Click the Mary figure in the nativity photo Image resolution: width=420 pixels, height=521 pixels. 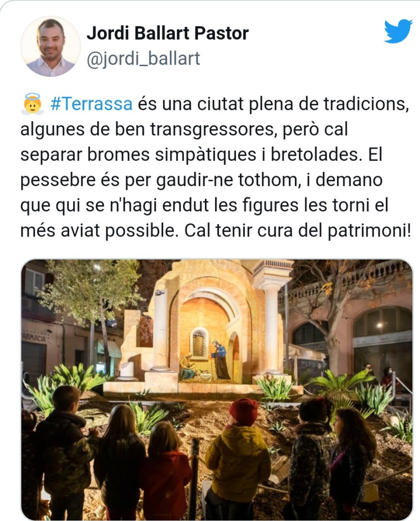tap(221, 360)
